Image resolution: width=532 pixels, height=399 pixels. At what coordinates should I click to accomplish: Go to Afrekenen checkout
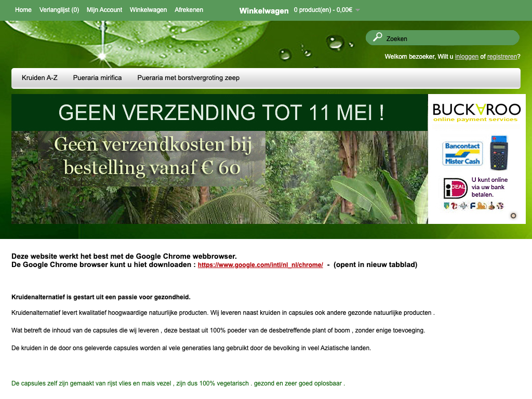click(189, 10)
